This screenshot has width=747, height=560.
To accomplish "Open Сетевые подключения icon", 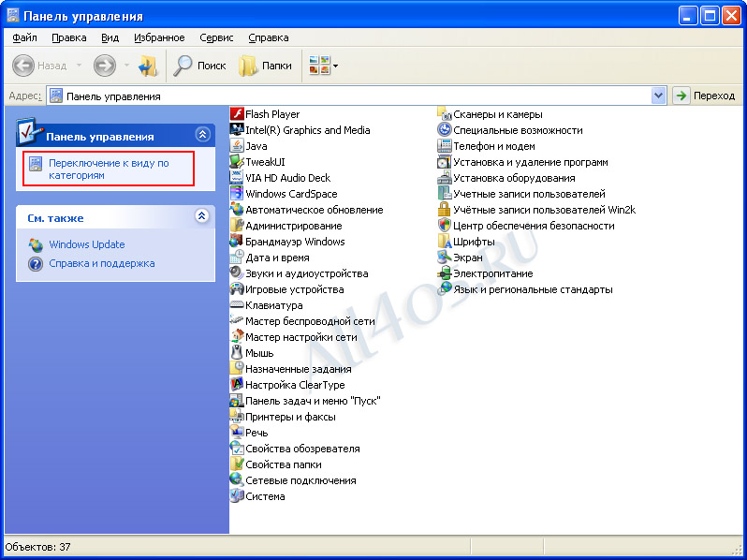I will tap(237, 480).
